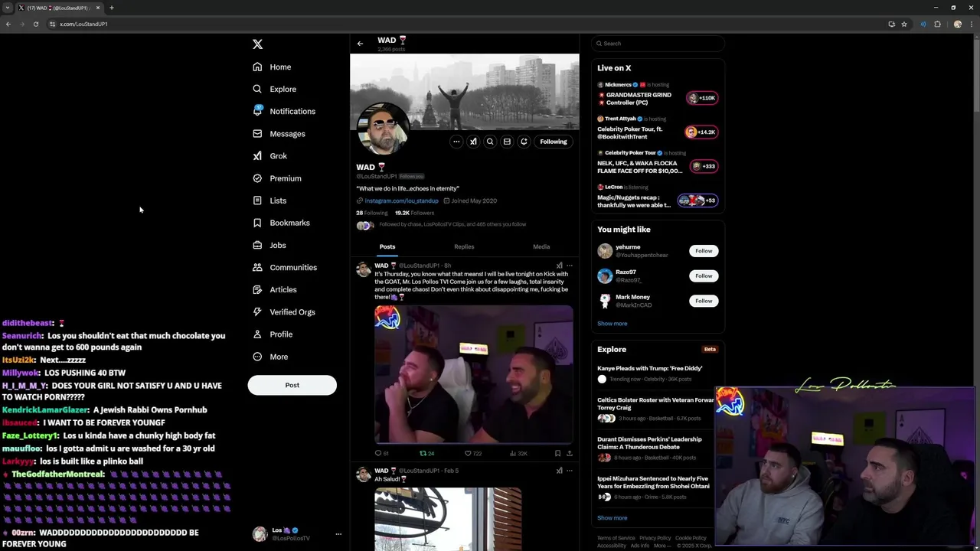Follow Mark Money in You might like

(x=704, y=301)
